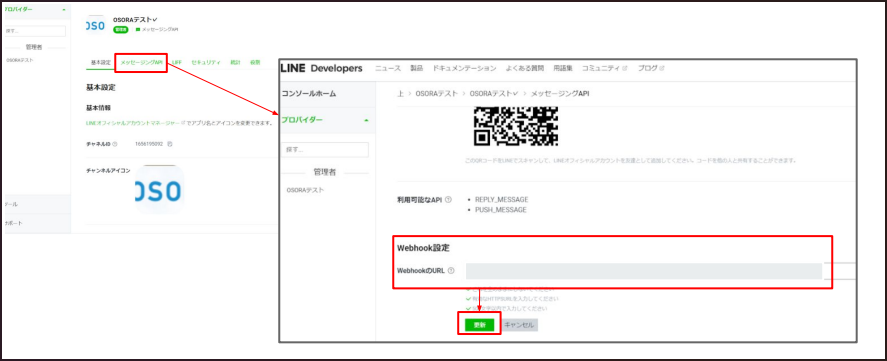The width and height of the screenshot is (887, 361).
Task: Open the 統計 tab
Action: [235, 62]
